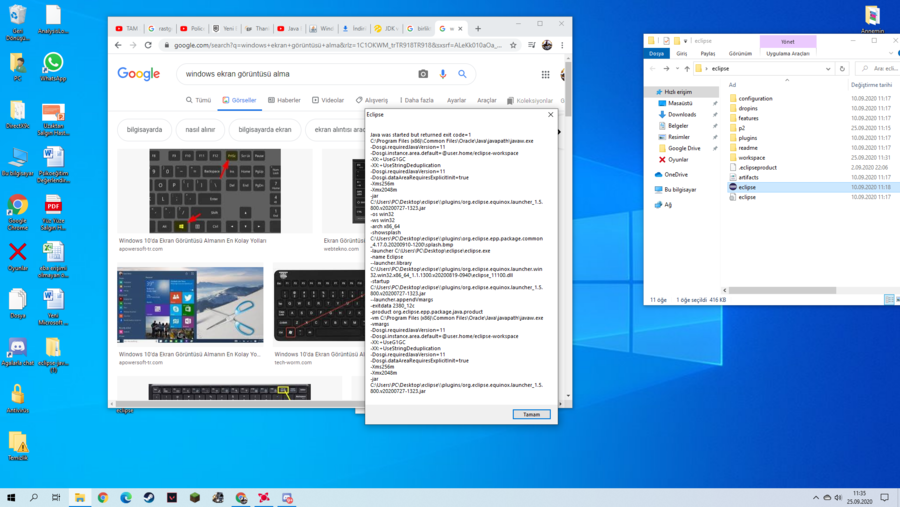The width and height of the screenshot is (900, 507).
Task: Search by image using the camera icon
Action: (423, 74)
